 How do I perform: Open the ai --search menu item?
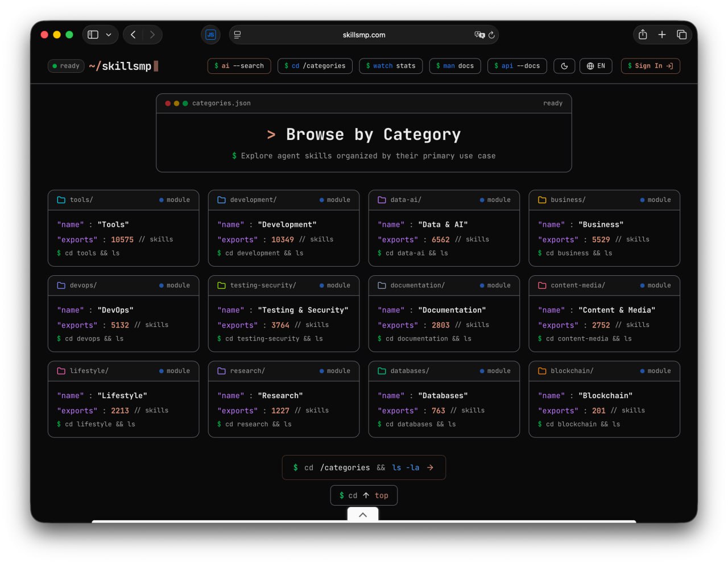pyautogui.click(x=239, y=66)
